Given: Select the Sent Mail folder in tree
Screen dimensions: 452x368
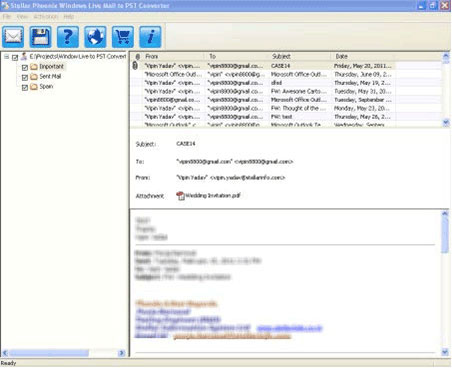Looking at the screenshot, I should [x=50, y=77].
